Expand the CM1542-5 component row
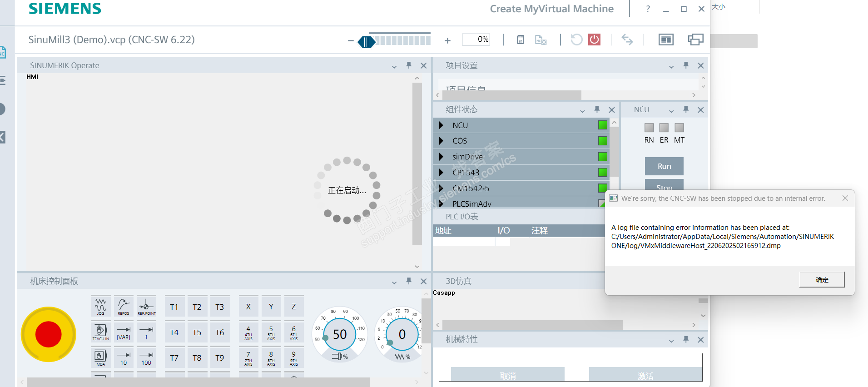The width and height of the screenshot is (868, 387). (441, 189)
